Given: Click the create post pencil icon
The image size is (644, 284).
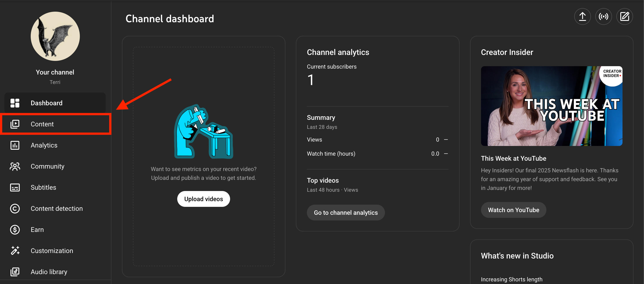Looking at the screenshot, I should point(624,17).
